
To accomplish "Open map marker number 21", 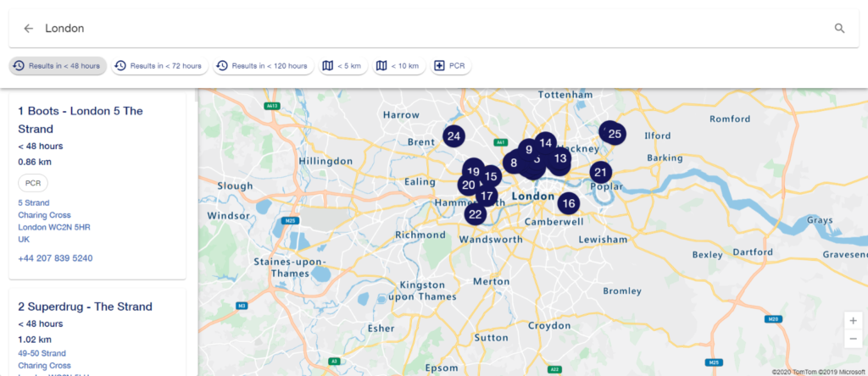I will (x=601, y=173).
